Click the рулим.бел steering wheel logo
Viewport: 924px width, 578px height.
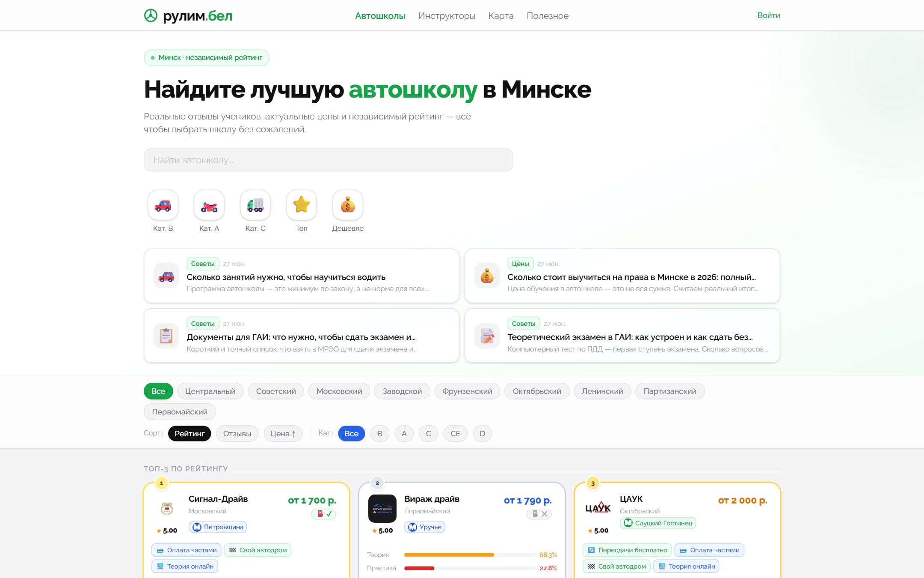pyautogui.click(x=151, y=16)
